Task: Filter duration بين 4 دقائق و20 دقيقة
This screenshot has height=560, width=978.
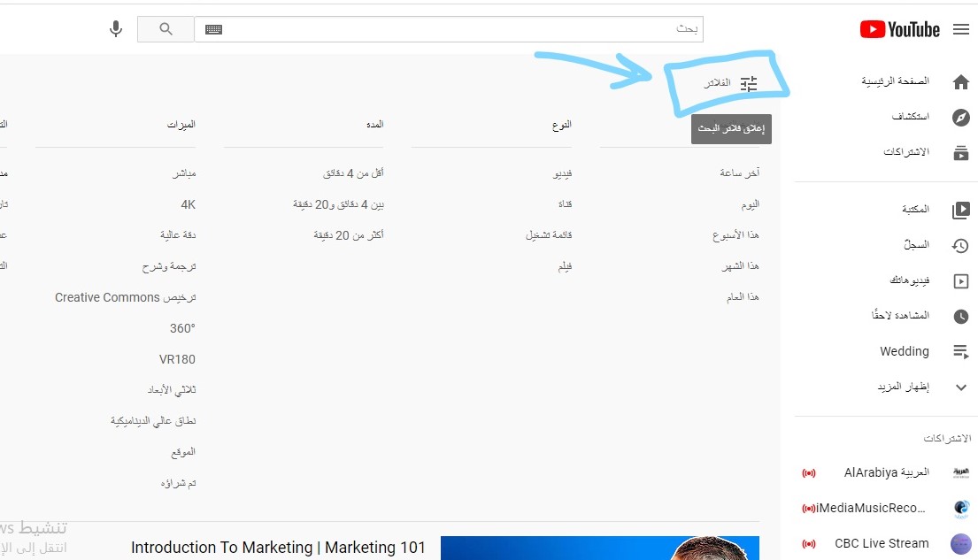Action: (x=338, y=204)
